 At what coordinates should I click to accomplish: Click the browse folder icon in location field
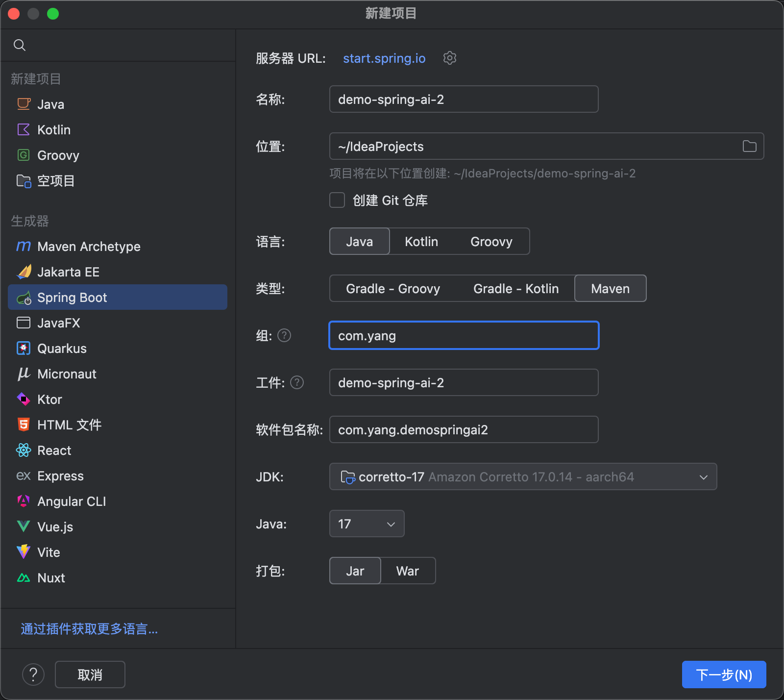pyautogui.click(x=749, y=146)
